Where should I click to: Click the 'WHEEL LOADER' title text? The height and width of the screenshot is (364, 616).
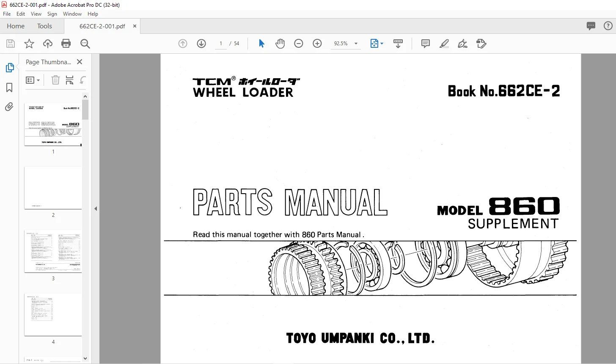click(x=243, y=92)
